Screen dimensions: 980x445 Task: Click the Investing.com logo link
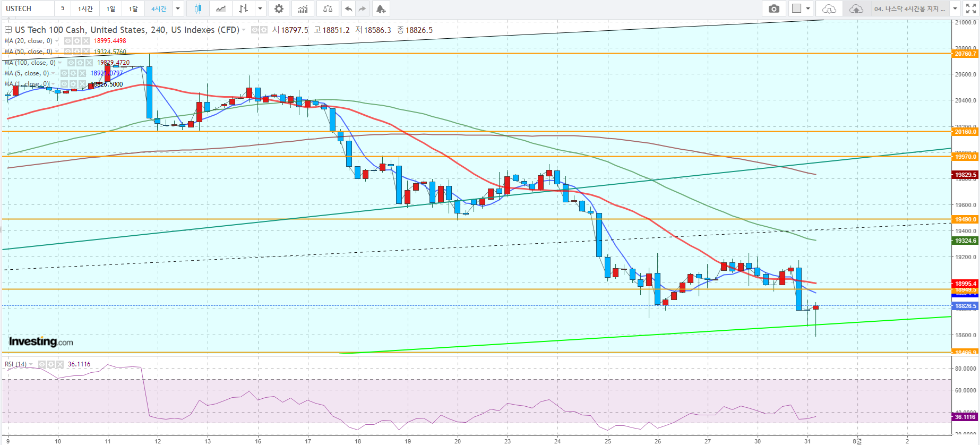[41, 341]
